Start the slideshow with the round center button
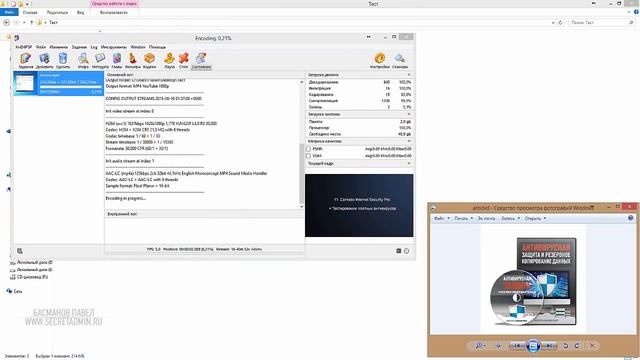The image size is (640, 360). 533,346
